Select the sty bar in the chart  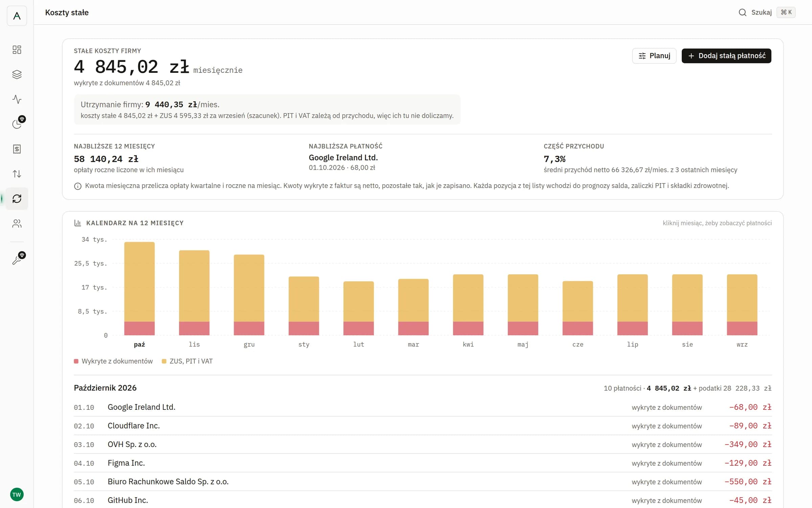click(304, 306)
